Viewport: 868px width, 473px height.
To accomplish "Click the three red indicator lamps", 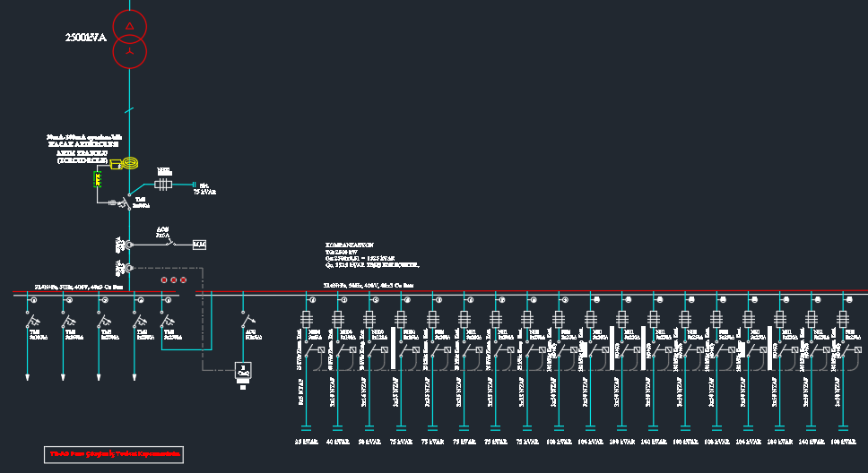I will 174,279.
